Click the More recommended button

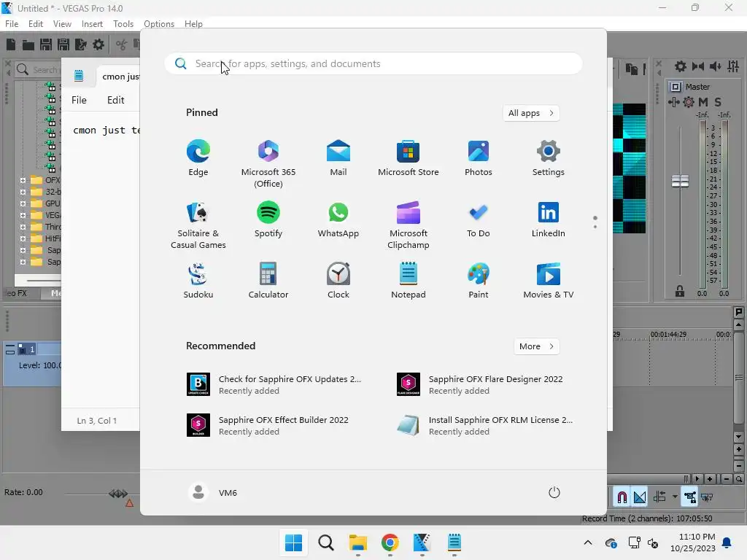(536, 346)
